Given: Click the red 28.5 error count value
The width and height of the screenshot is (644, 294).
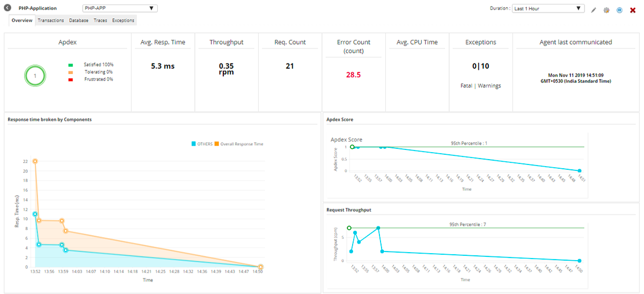Looking at the screenshot, I should click(353, 75).
